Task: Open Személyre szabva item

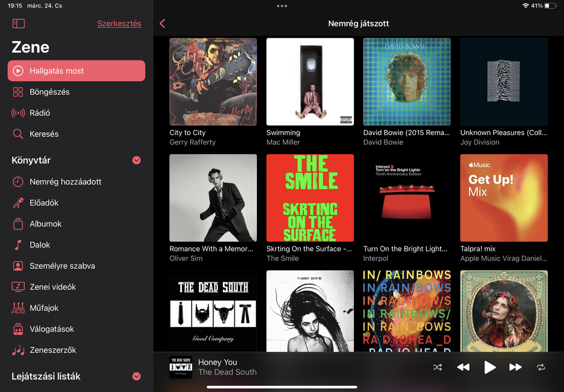Action: tap(76, 266)
